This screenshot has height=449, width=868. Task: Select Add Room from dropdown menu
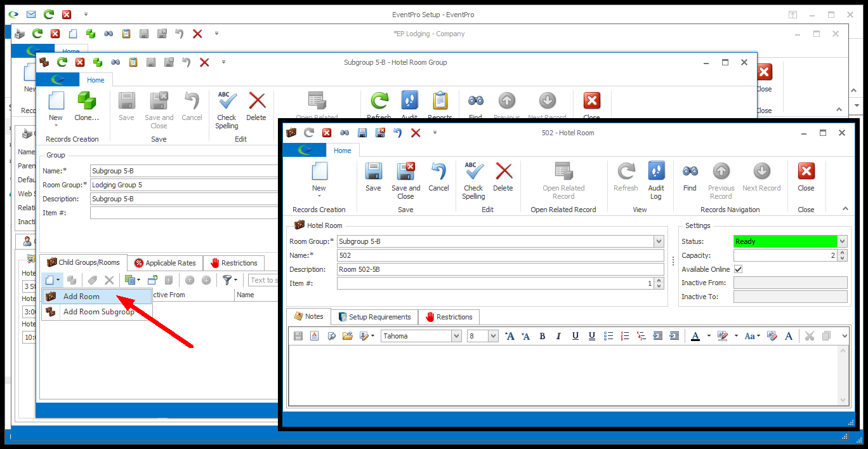point(97,297)
